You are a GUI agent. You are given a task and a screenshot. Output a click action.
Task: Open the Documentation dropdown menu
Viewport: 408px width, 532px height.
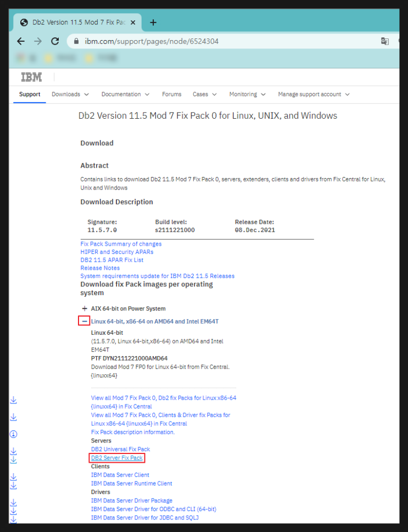125,95
